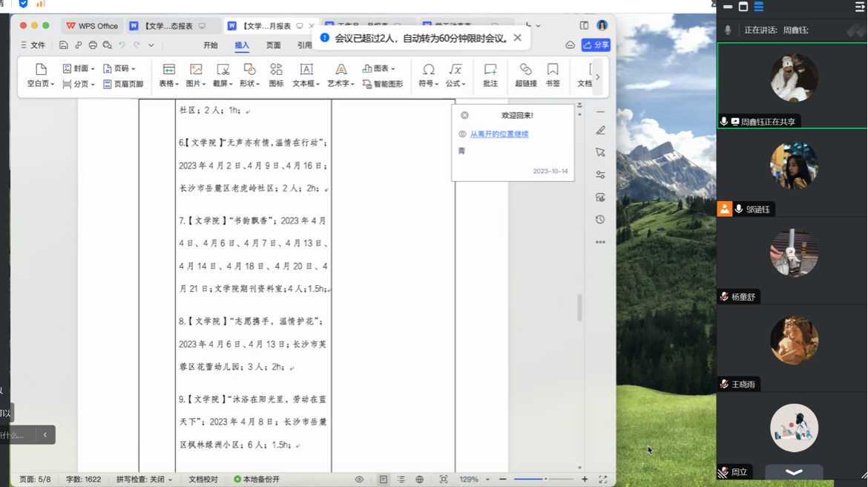Screen dimensions: 868x487
Task: Open history clock icon in right sidebar
Action: 600,220
